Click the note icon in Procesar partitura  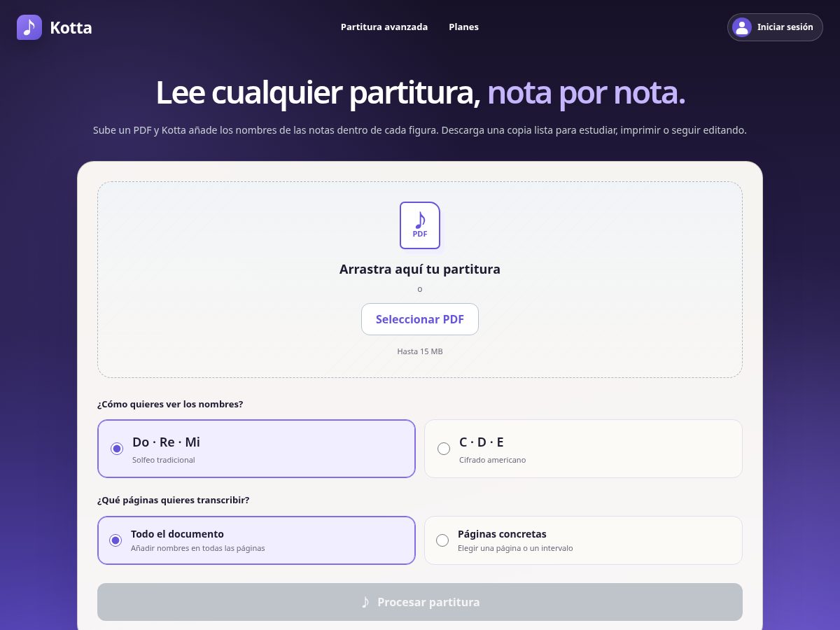click(x=365, y=602)
